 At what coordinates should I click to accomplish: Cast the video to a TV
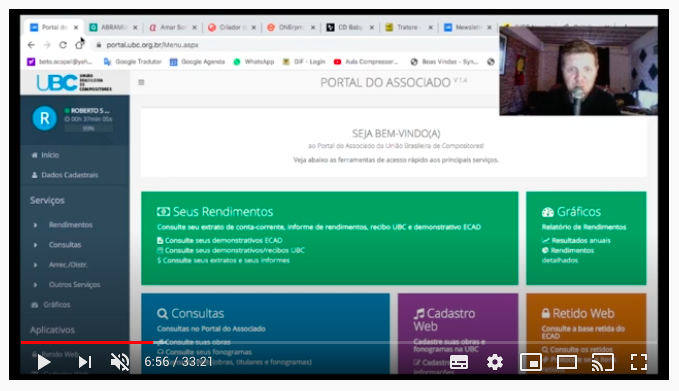click(x=602, y=362)
